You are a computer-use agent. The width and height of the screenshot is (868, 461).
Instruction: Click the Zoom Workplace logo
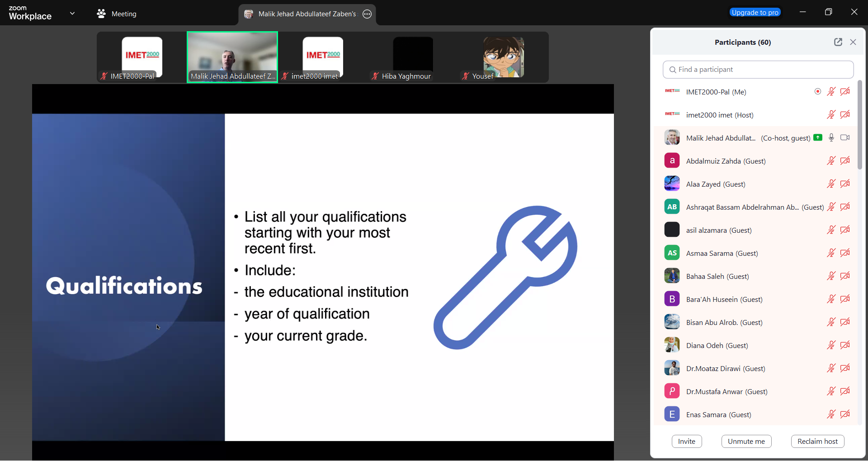point(30,13)
